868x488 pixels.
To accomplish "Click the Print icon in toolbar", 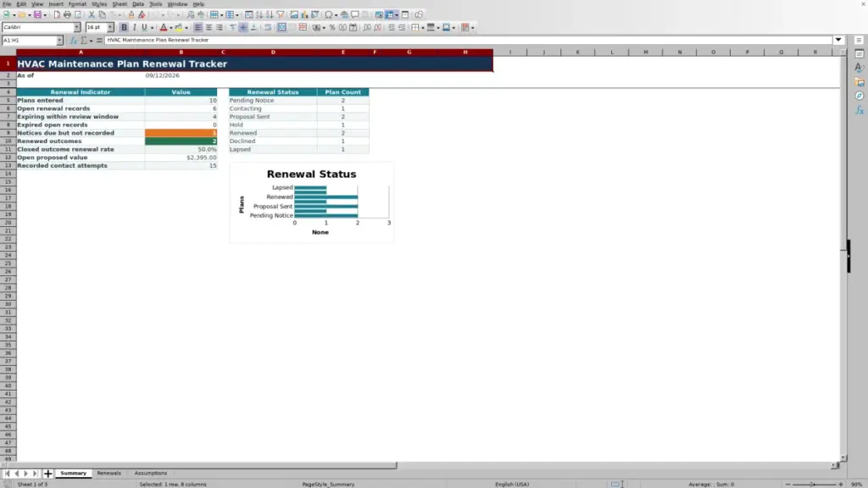I will click(x=67, y=15).
